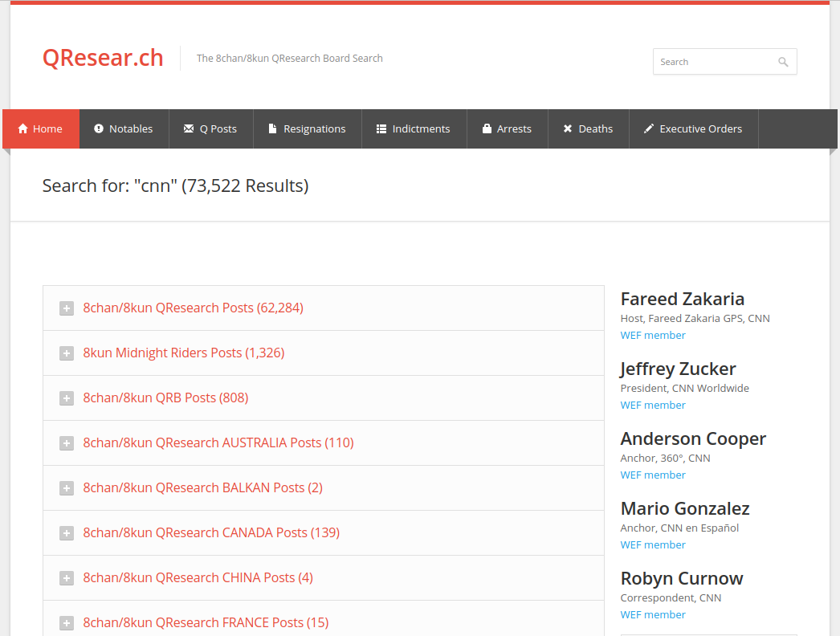The image size is (840, 636).
Task: Click WEF member link under Anderson Cooper
Action: click(653, 475)
